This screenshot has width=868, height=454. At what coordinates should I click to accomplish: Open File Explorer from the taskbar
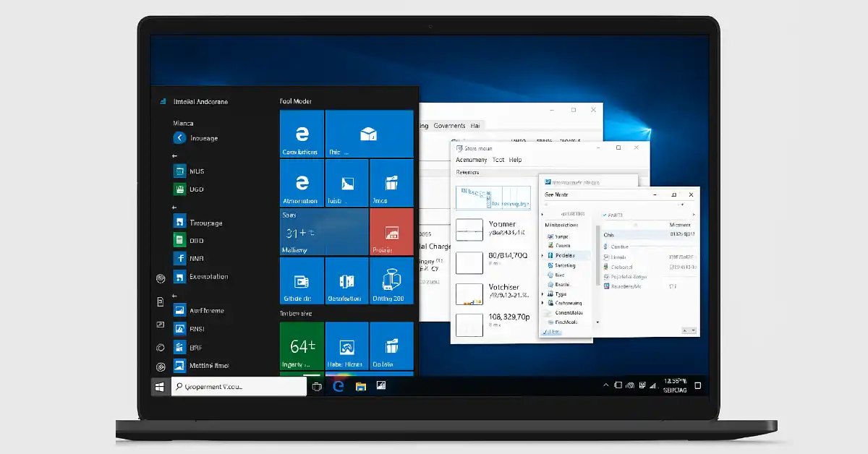click(360, 387)
